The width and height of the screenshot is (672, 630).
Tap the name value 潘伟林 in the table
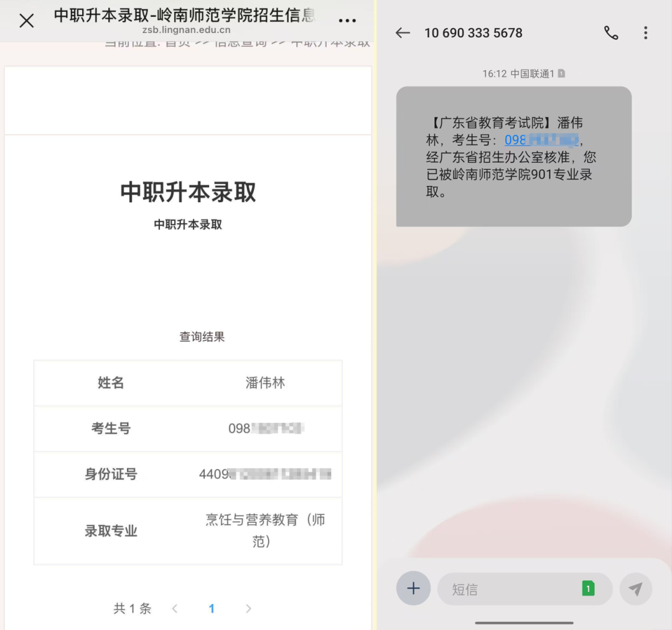pos(265,383)
